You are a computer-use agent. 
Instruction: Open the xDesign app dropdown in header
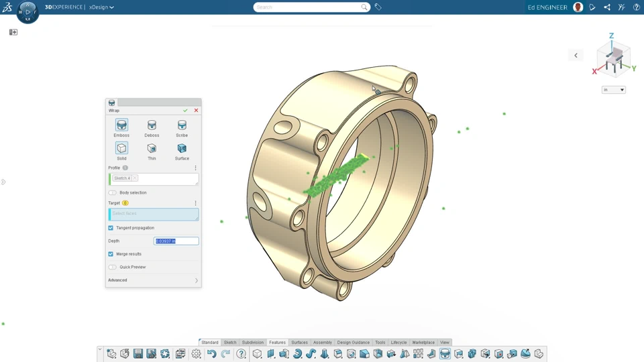click(x=102, y=7)
